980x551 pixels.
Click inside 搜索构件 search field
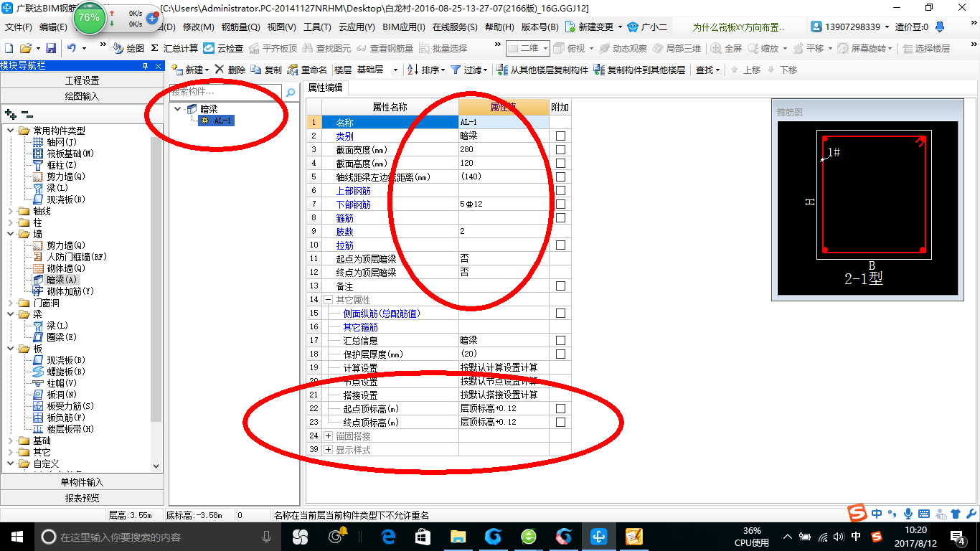(x=227, y=93)
